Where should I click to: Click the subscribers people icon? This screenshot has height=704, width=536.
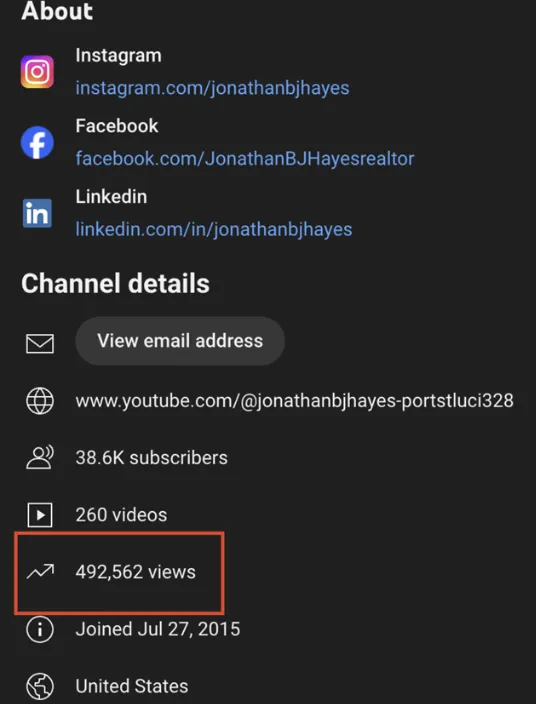40,458
